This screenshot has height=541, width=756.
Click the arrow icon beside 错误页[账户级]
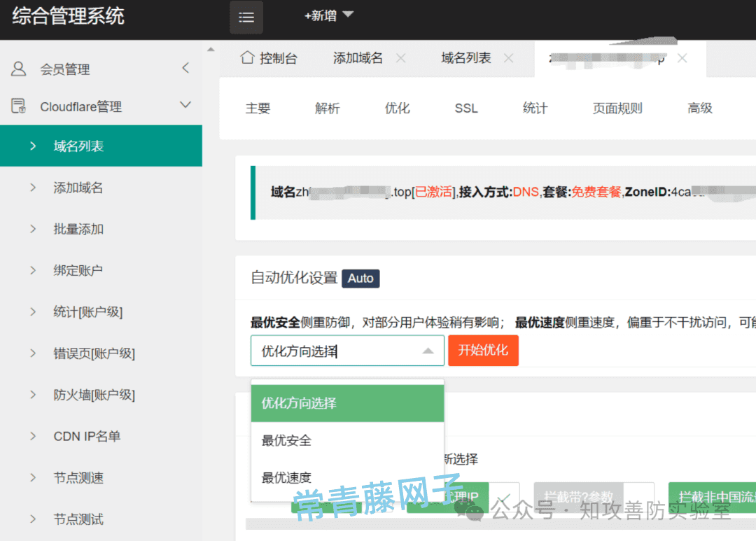pyautogui.click(x=33, y=353)
